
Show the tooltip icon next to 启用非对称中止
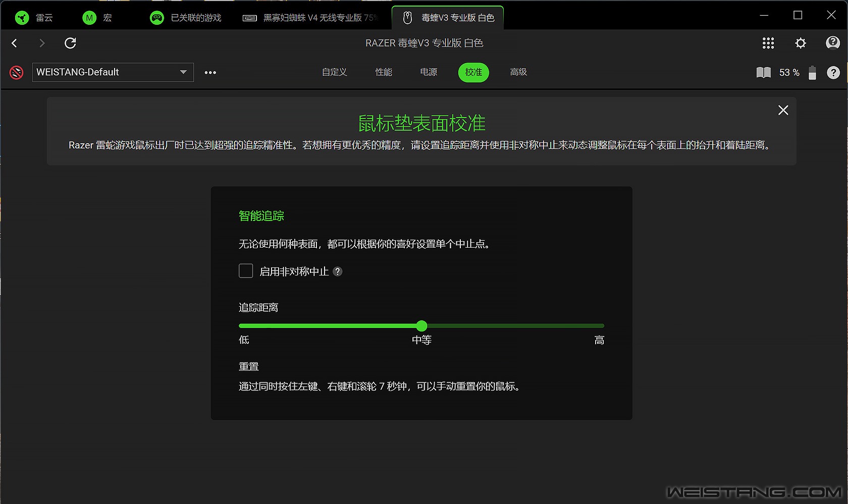pyautogui.click(x=338, y=271)
